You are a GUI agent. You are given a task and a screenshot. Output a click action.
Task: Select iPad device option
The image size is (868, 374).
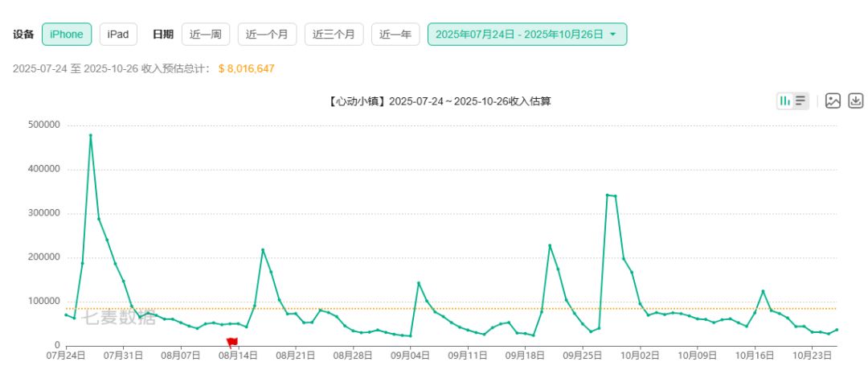pos(118,35)
